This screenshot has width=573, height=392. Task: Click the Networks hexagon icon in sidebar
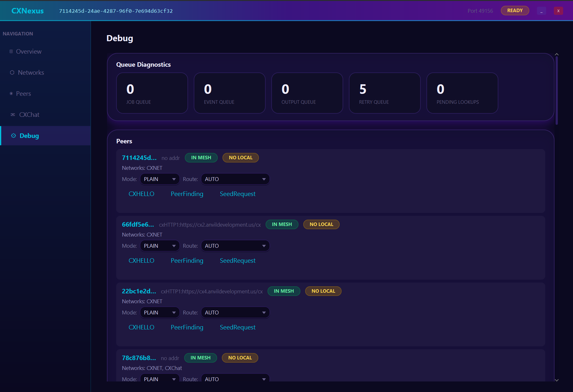(x=12, y=72)
